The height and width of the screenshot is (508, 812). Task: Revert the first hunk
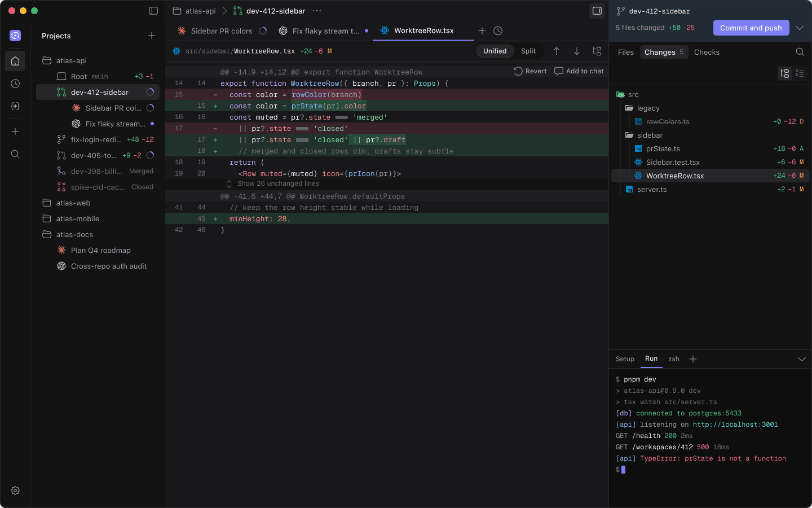530,71
